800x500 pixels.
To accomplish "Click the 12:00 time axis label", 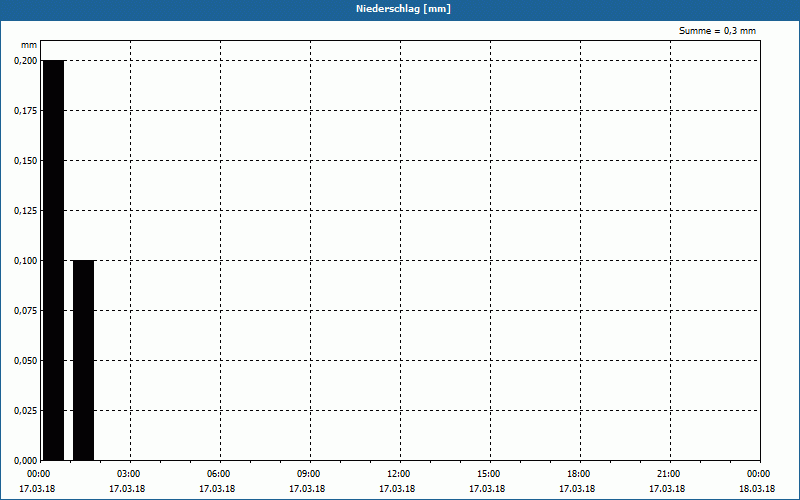I will (x=399, y=474).
